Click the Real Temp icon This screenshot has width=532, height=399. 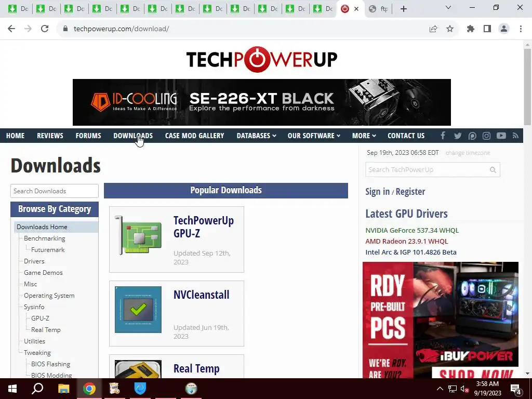point(138,369)
